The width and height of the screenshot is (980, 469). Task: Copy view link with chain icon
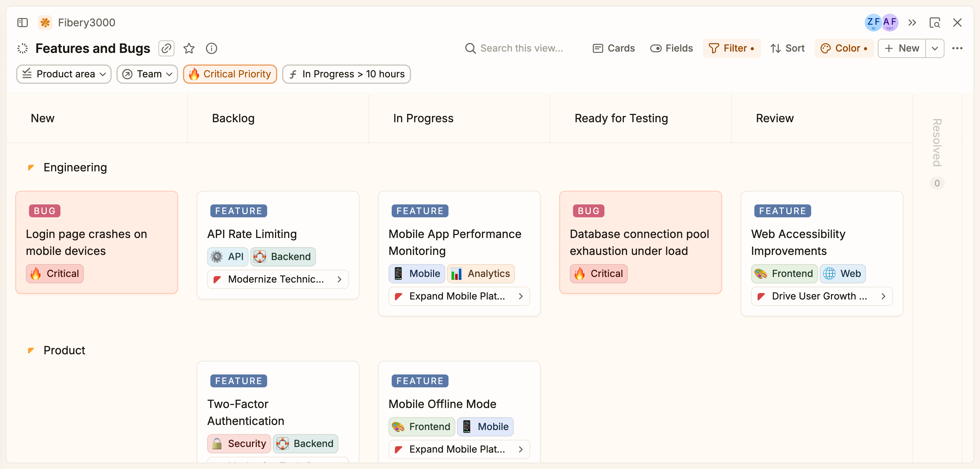(x=166, y=48)
